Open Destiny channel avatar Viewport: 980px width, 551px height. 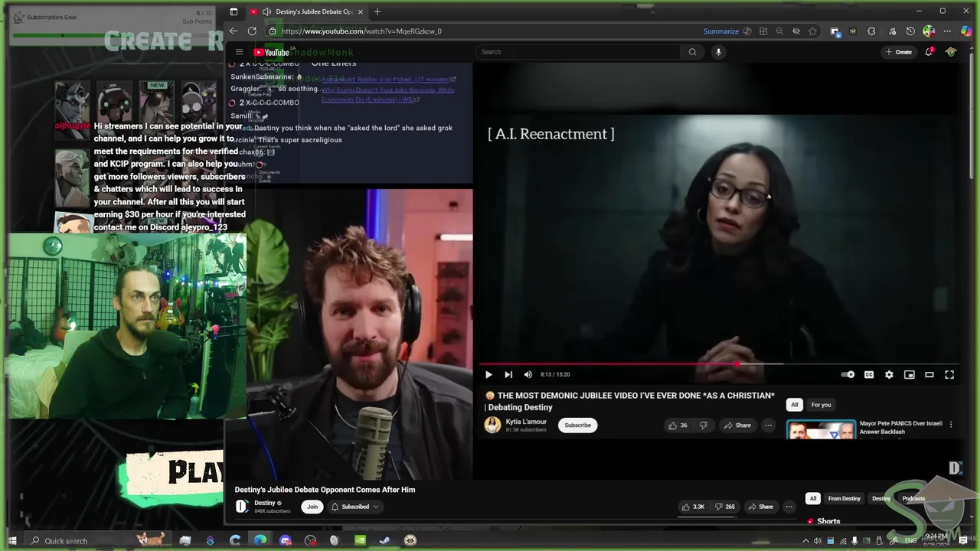(x=242, y=507)
